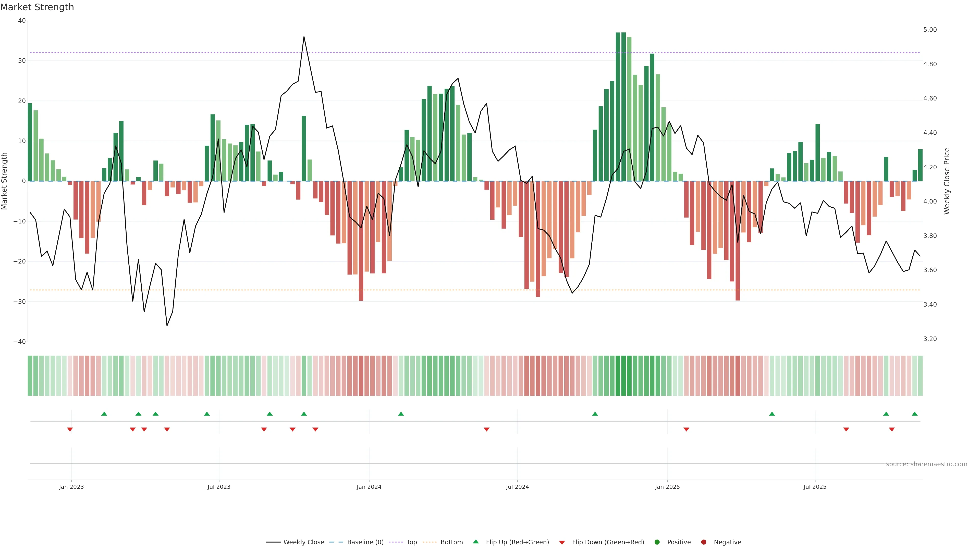The image size is (980, 551).
Task: Click the first red flip-down marker
Action: click(70, 429)
